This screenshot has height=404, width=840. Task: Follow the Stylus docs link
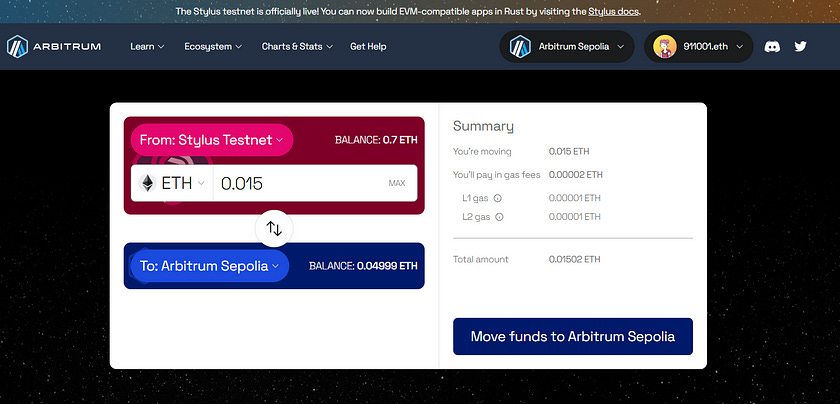613,11
